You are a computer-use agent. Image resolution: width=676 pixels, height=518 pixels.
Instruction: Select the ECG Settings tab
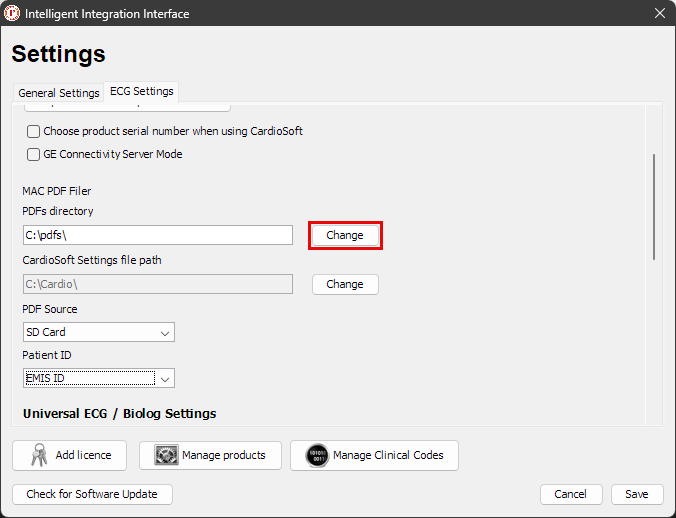click(x=141, y=91)
